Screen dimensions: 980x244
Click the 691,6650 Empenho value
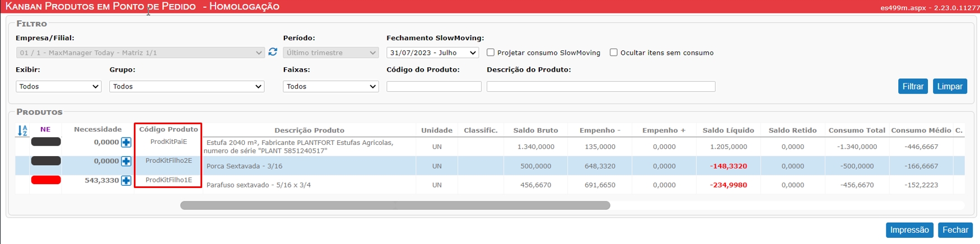click(600, 185)
